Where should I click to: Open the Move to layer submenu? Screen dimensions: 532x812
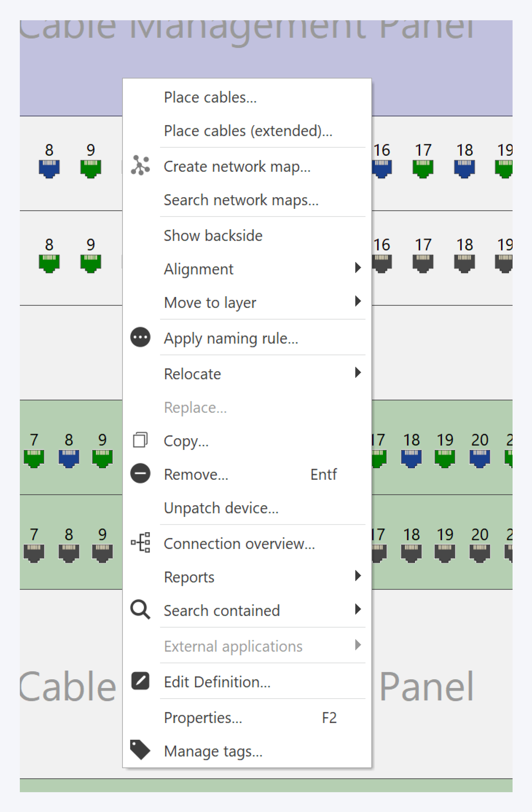pos(210,302)
